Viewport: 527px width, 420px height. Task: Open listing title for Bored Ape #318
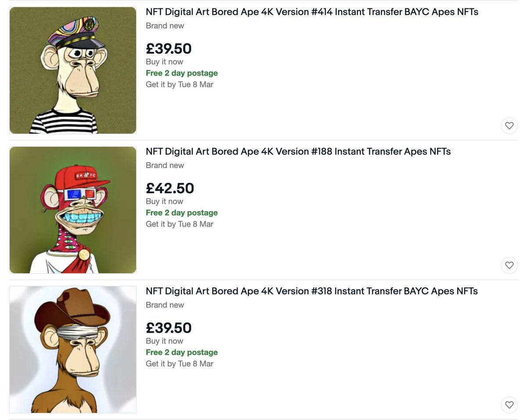point(312,291)
